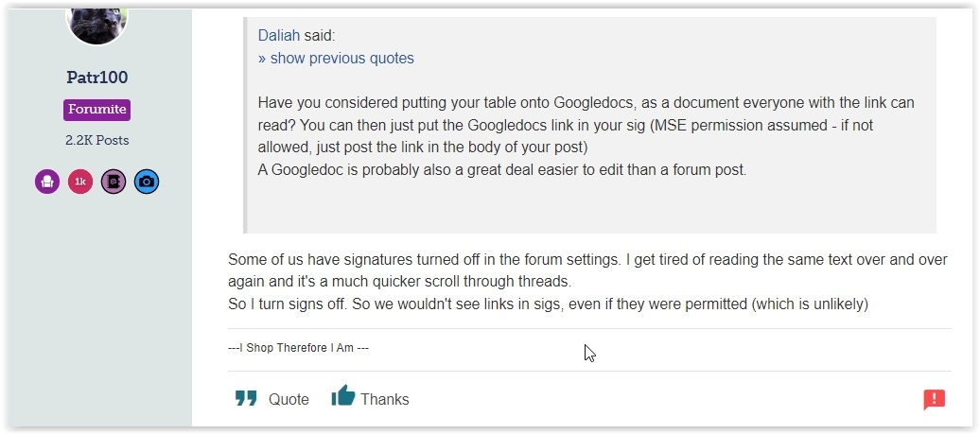Click the I Shop Therefore I Am signature
The image size is (980, 434).
[x=298, y=348]
